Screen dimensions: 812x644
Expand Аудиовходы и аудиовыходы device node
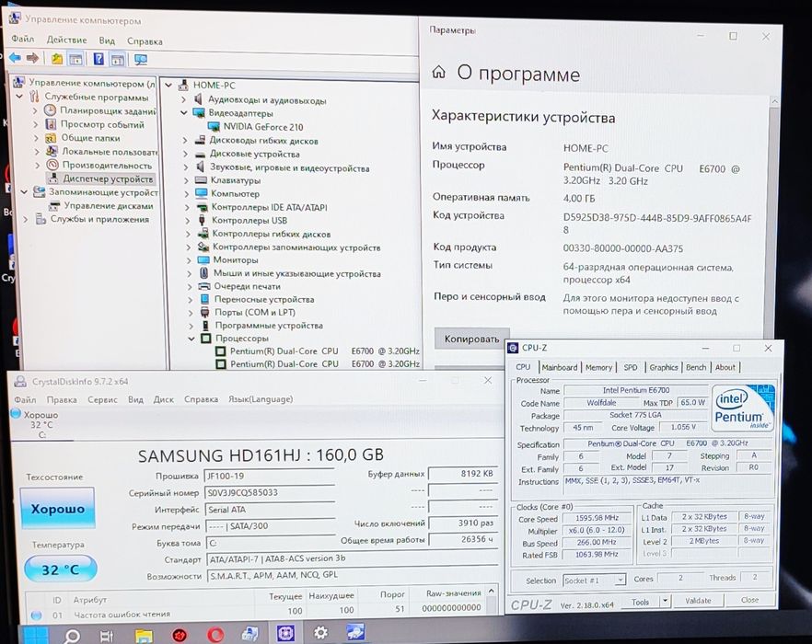pos(183,99)
